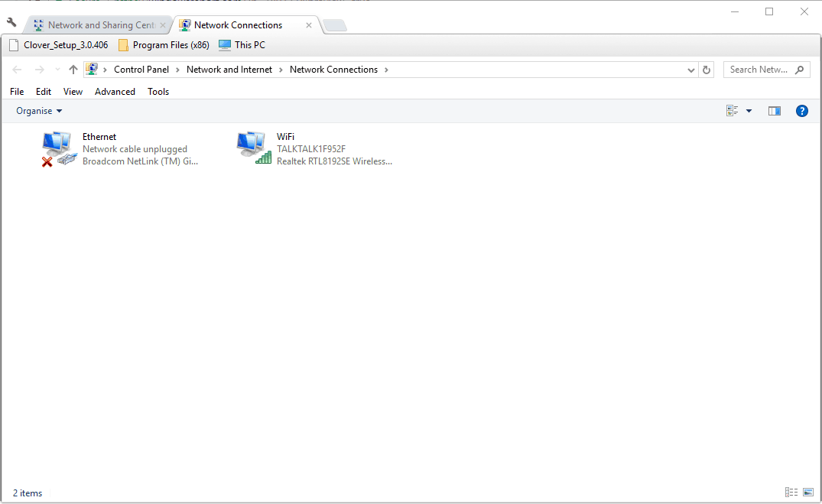Close the Network and Sharing Centre tab
Image resolution: width=822 pixels, height=504 pixels.
pos(163,25)
